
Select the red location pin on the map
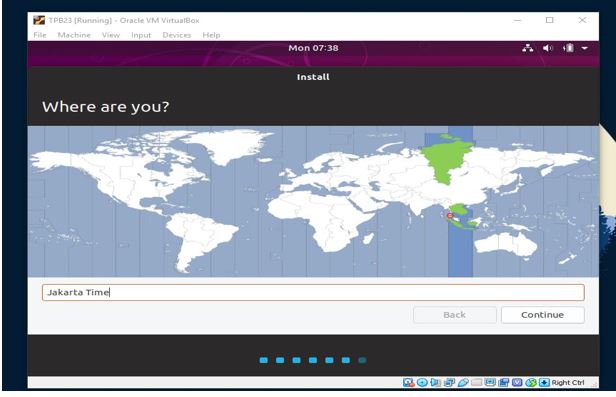[450, 216]
